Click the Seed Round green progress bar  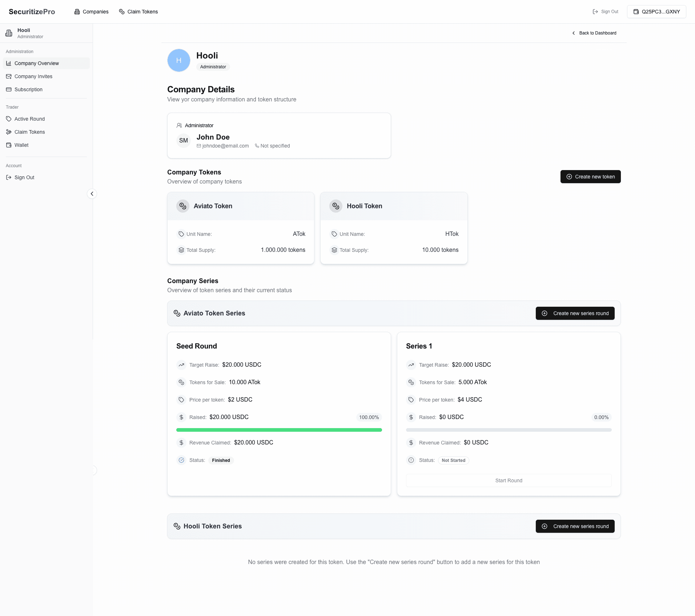coord(279,430)
